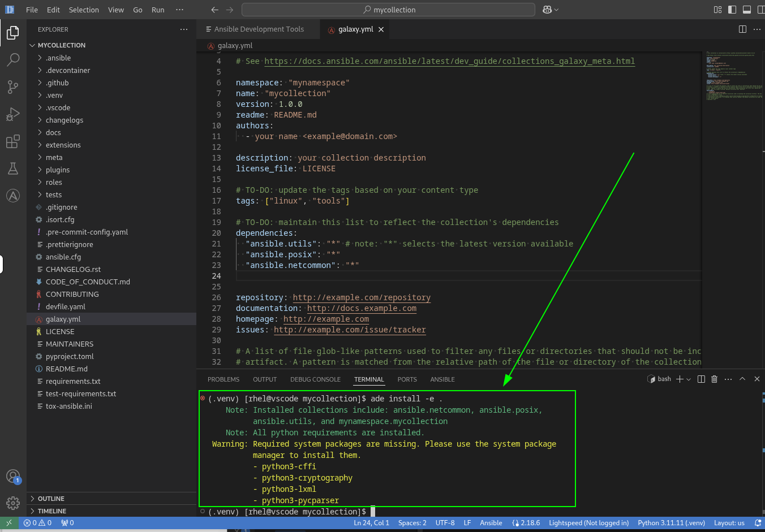The width and height of the screenshot is (765, 532).
Task: Open the Search view in activity bar
Action: pos(13,59)
